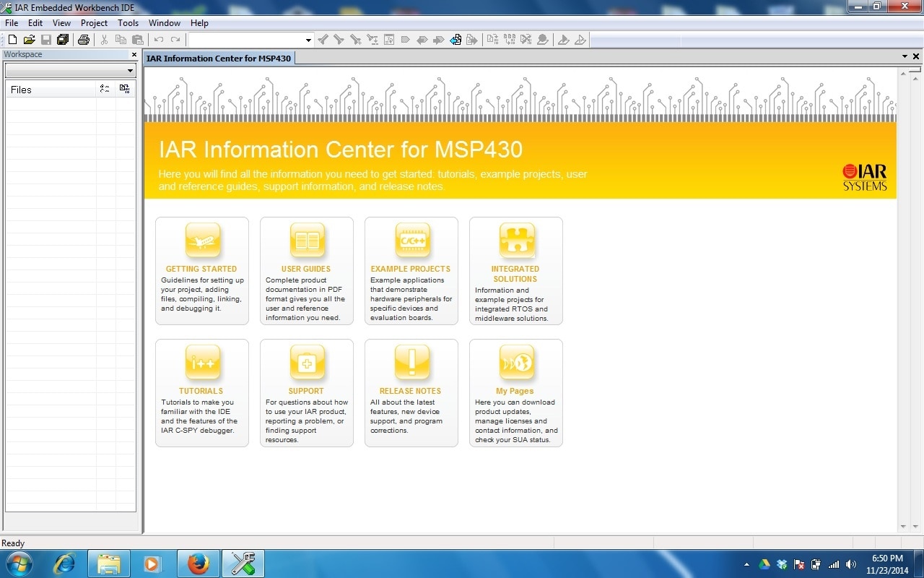Screen dimensions: 924x578
Task: Click the Save All toolbar icon
Action: (63, 40)
